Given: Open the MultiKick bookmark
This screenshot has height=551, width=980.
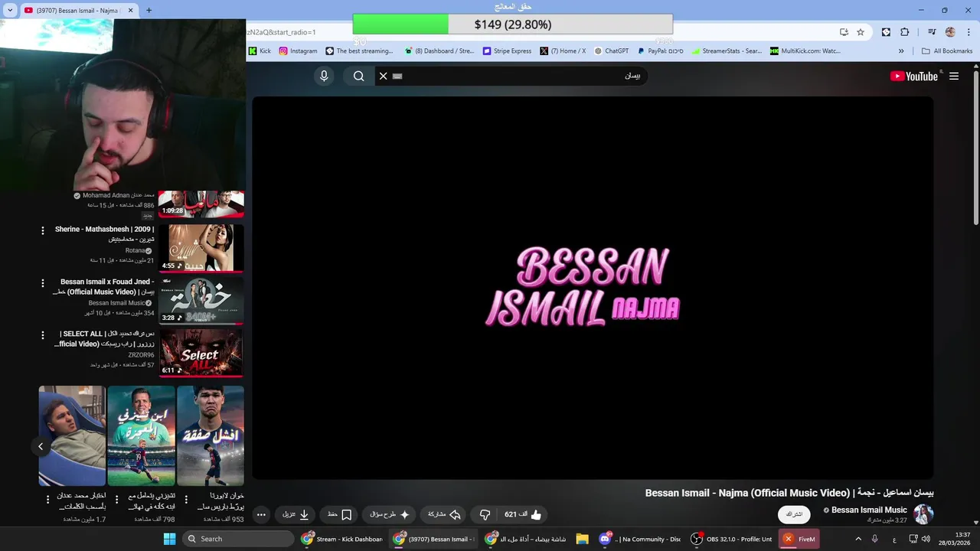Looking at the screenshot, I should [x=805, y=51].
